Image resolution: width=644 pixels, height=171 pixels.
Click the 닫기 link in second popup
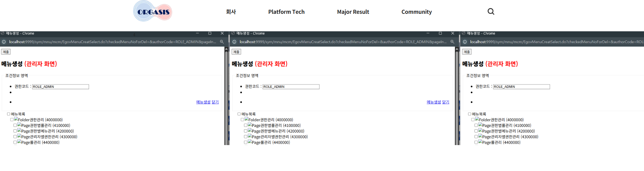click(446, 102)
